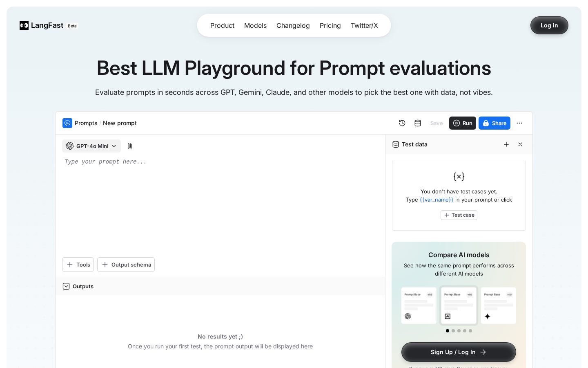Click the Log in button

pos(549,25)
